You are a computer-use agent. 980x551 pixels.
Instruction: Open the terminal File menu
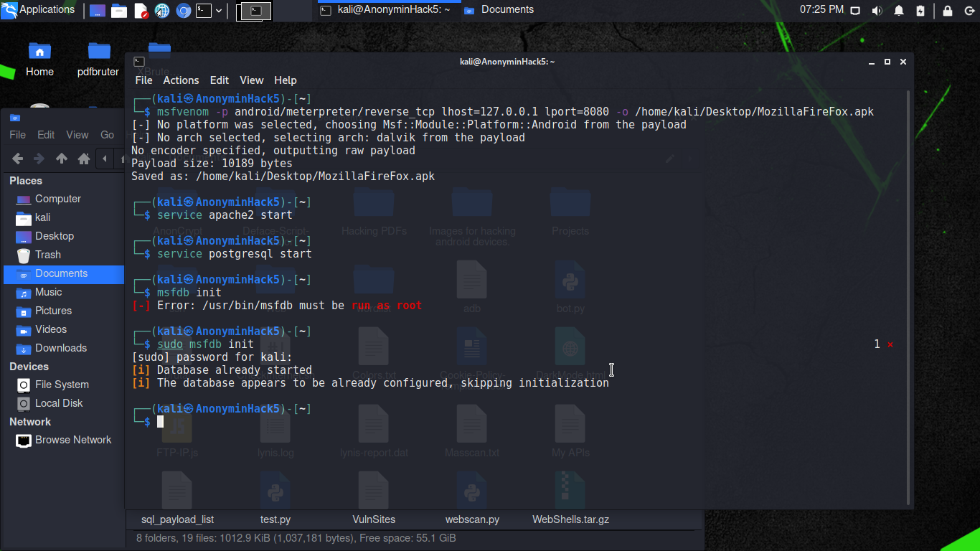click(143, 80)
